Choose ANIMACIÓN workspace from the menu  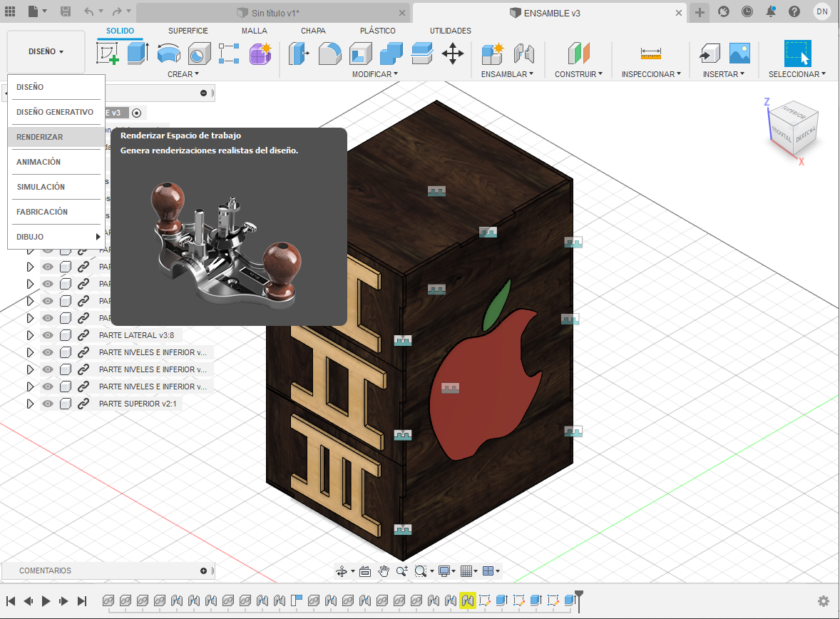[56, 162]
